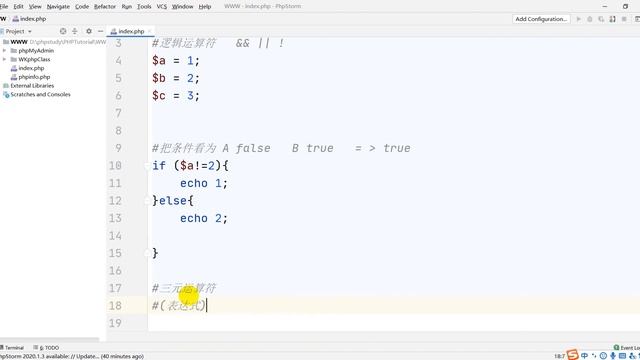This screenshot has height=360, width=640.
Task: Click the input method keyboard icon
Action: [x=622, y=356]
